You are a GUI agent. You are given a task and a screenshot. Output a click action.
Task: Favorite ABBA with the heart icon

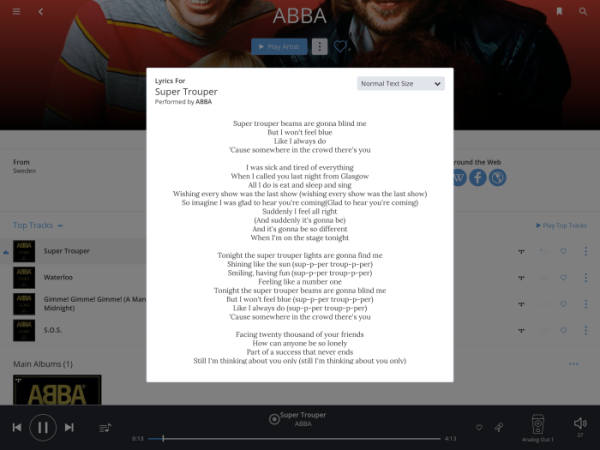(x=340, y=47)
